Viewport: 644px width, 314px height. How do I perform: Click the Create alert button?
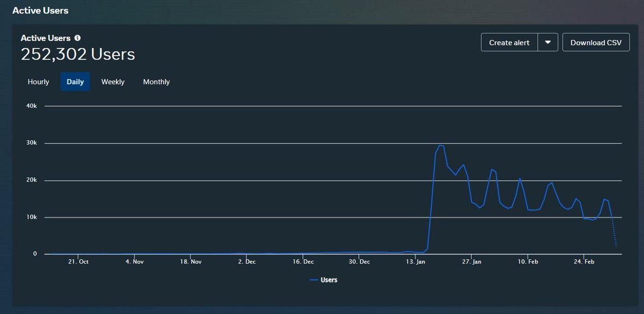point(509,42)
